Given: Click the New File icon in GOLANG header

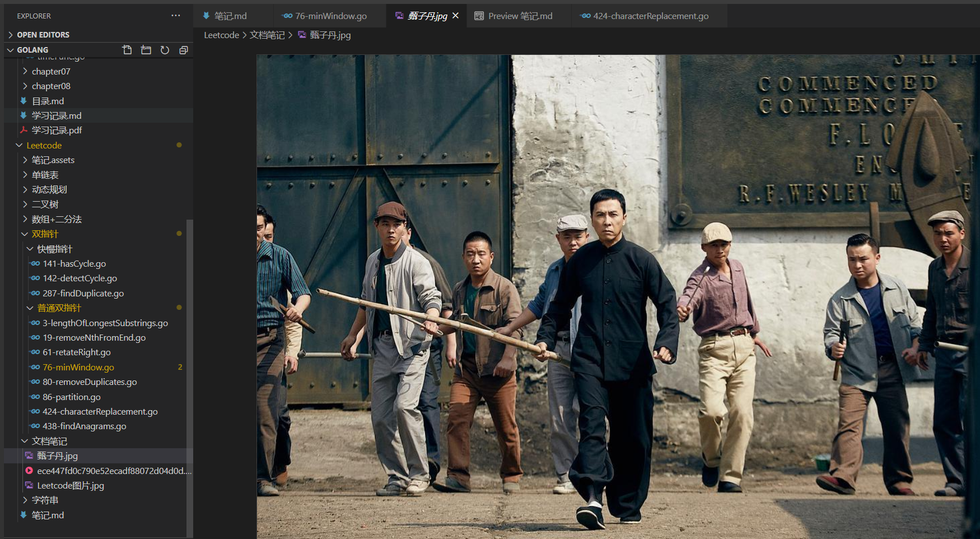Looking at the screenshot, I should tap(127, 50).
